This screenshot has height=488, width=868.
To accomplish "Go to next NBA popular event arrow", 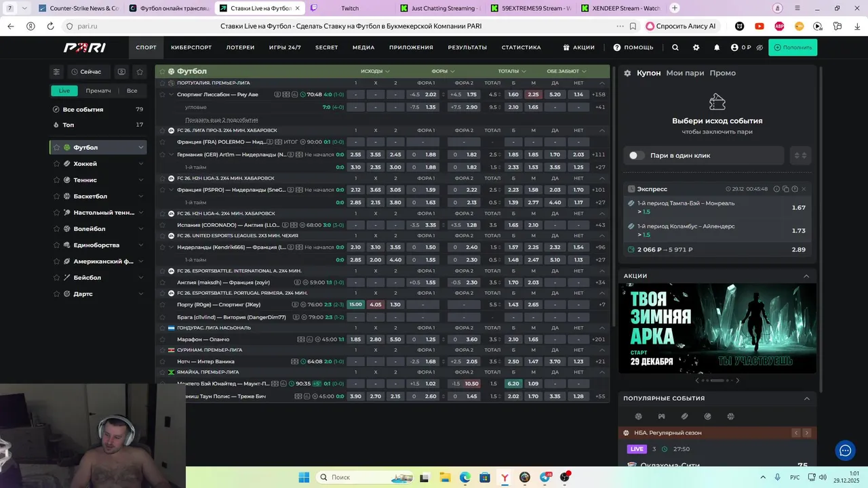I will [x=806, y=432].
